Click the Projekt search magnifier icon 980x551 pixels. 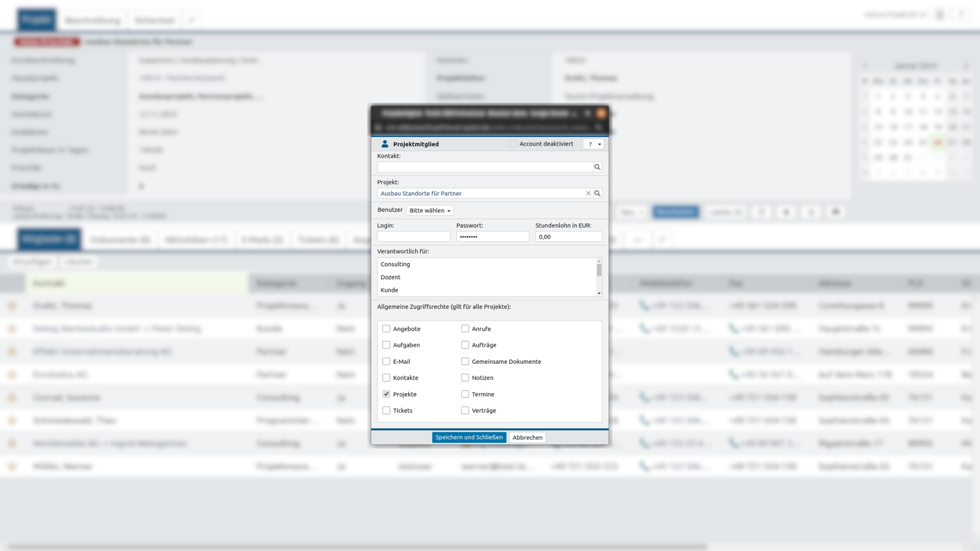[x=597, y=193]
